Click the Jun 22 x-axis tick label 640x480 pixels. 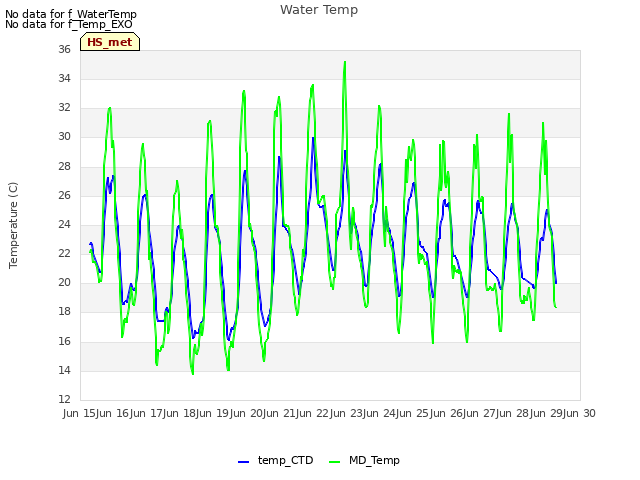[x=314, y=413]
